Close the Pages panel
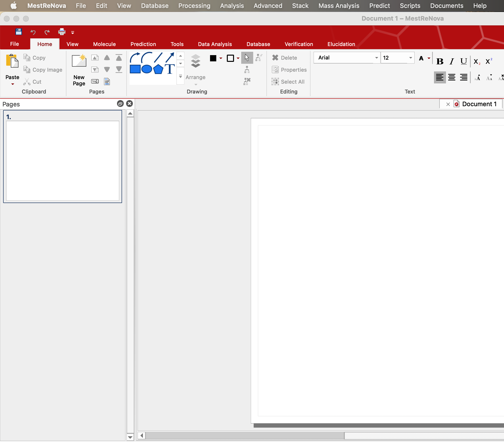The height and width of the screenshot is (442, 504). (129, 104)
